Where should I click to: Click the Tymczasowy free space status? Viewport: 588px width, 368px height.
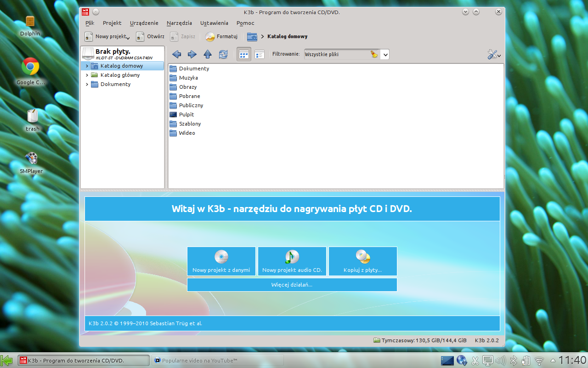point(420,340)
